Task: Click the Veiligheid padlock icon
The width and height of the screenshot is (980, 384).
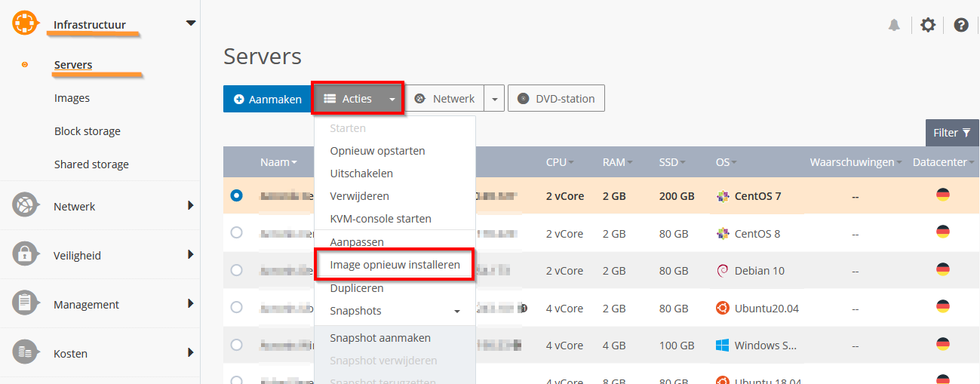Action: [x=25, y=255]
